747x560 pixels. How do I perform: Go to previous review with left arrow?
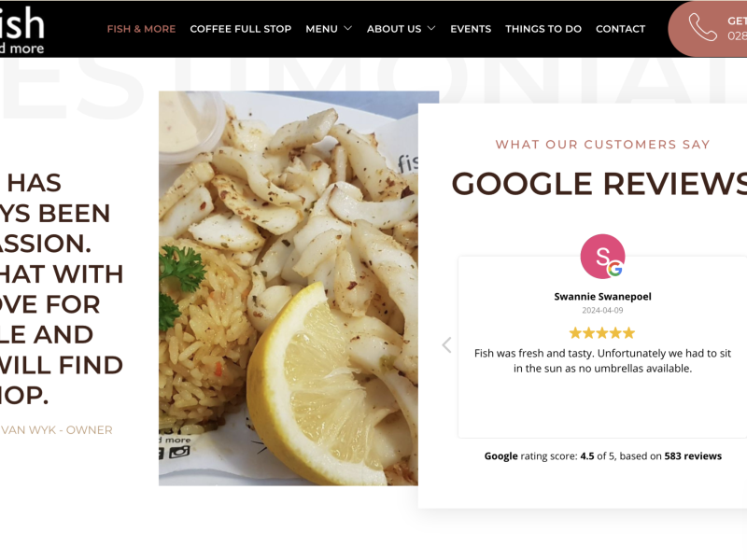coord(446,344)
